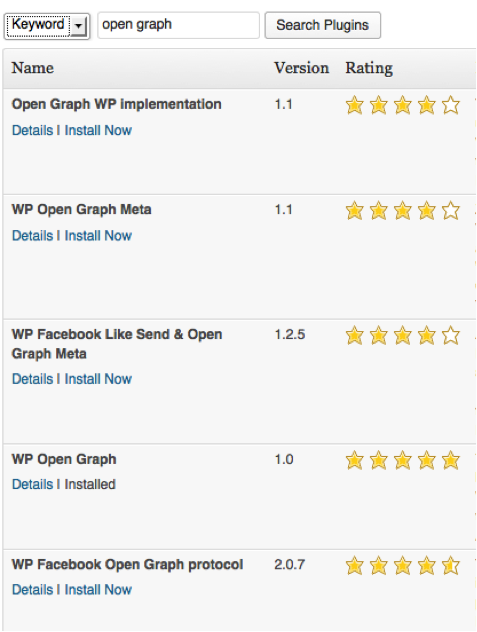Open Details for Open Graph WP implementation
477x632 pixels.
point(33,130)
